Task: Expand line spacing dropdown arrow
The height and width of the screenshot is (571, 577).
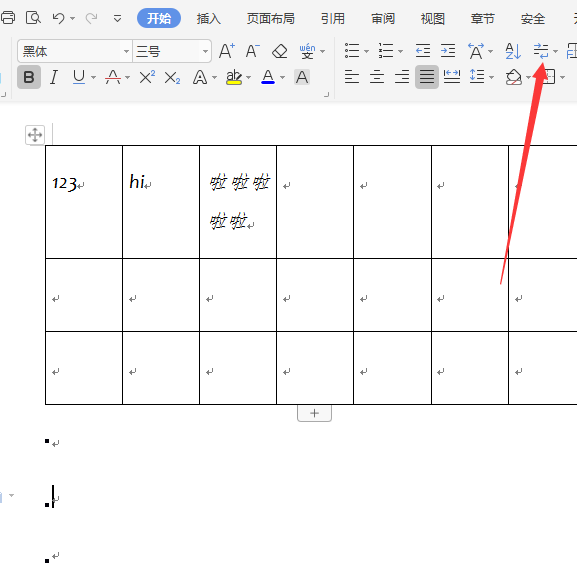Action: 492,77
